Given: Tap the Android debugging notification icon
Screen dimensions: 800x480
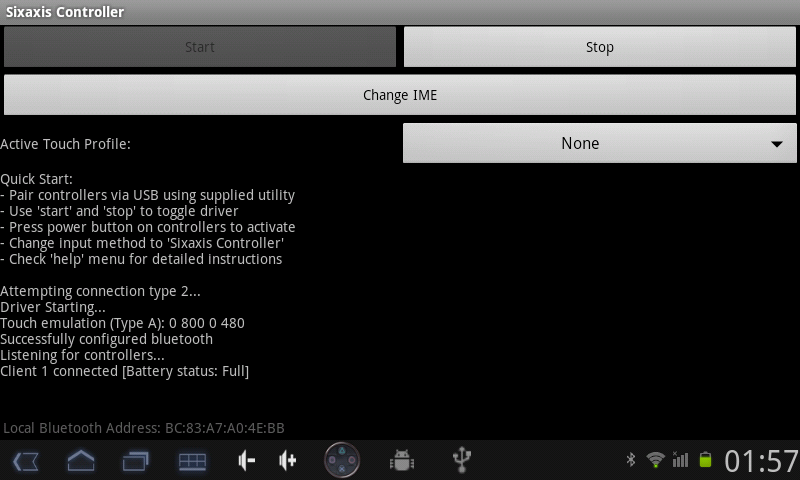Looking at the screenshot, I should click(402, 460).
